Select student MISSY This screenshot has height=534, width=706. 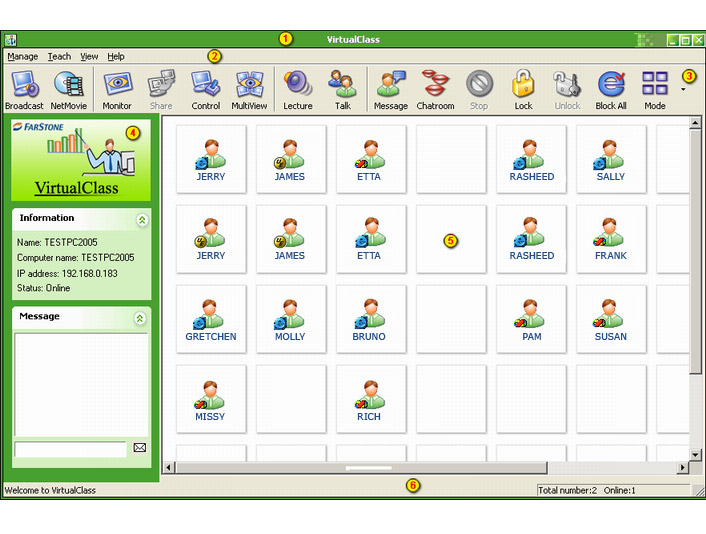coord(211,399)
